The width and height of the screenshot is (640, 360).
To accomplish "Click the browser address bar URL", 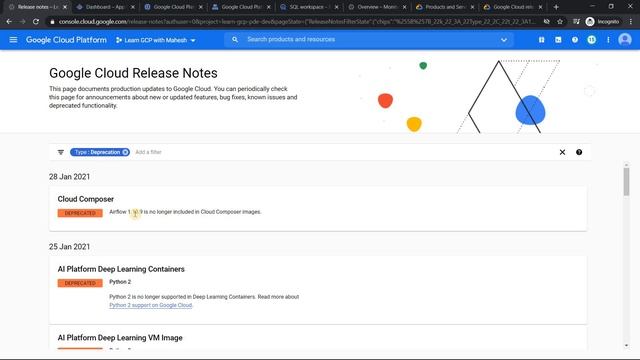I will pos(297,22).
